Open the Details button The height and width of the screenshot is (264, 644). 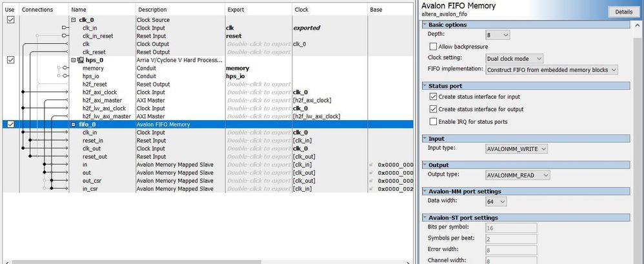click(x=623, y=12)
